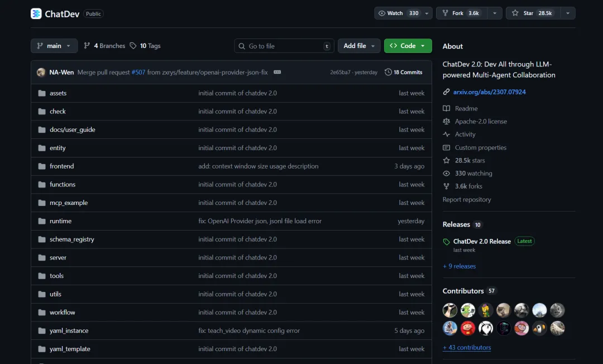Click the folder icon beside assets
The width and height of the screenshot is (603, 364).
pos(42,93)
